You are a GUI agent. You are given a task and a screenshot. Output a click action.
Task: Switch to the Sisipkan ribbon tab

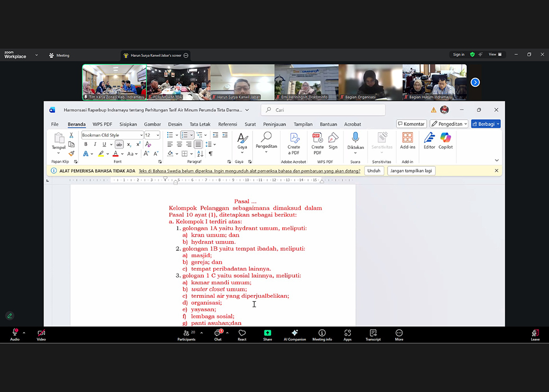[x=128, y=124]
